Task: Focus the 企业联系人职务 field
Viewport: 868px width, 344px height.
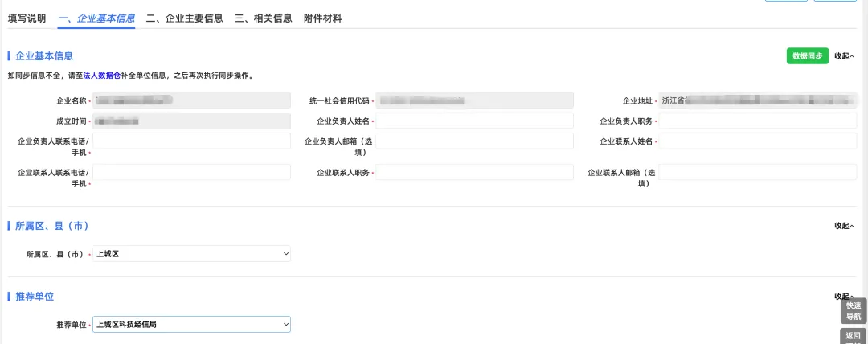Action: [474, 173]
